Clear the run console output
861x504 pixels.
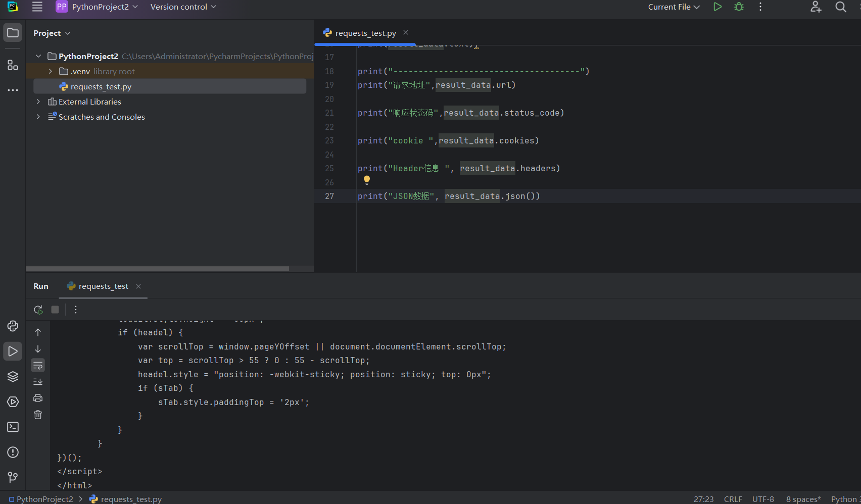pyautogui.click(x=38, y=414)
